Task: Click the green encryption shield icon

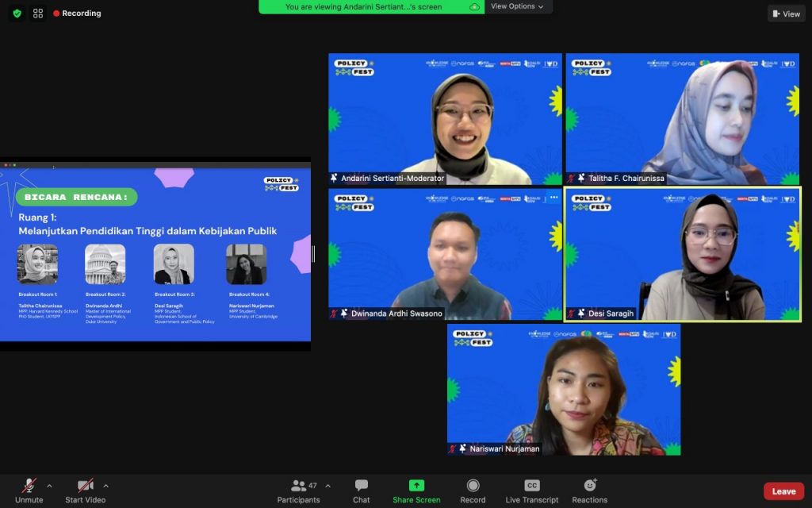Action: pyautogui.click(x=17, y=13)
